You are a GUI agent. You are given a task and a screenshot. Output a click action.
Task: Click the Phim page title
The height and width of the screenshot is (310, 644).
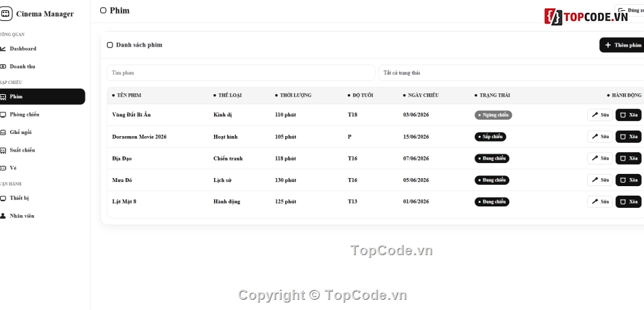(x=119, y=11)
